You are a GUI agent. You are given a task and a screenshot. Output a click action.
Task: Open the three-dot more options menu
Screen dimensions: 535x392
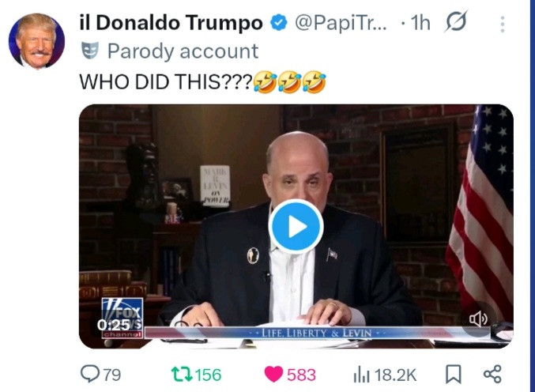tap(503, 24)
